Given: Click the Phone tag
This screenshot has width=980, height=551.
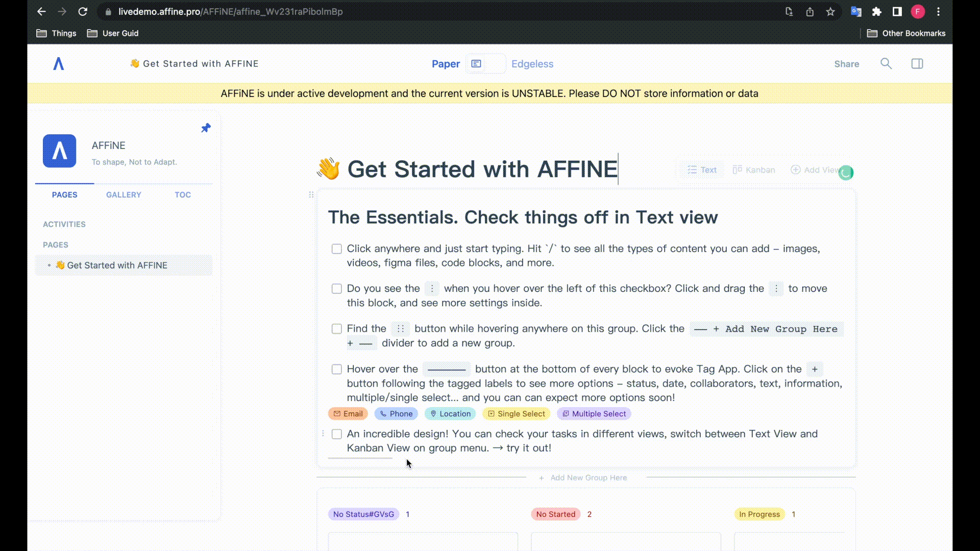Looking at the screenshot, I should (396, 414).
